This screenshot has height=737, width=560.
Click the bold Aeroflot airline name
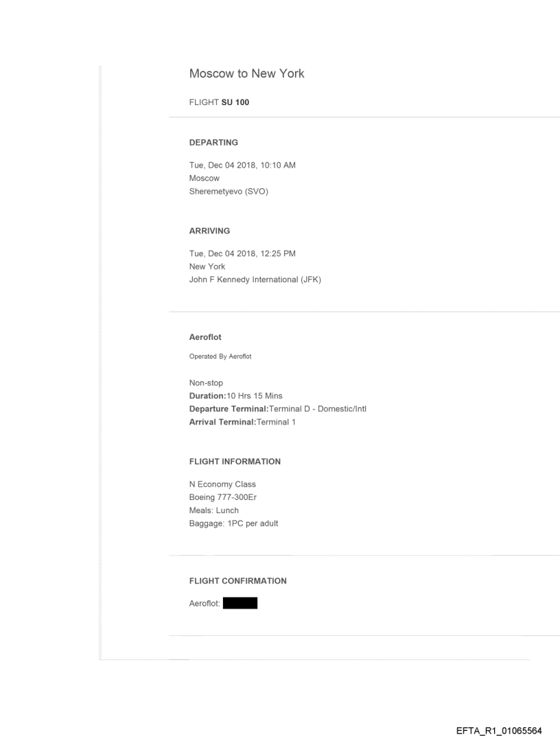coord(205,339)
